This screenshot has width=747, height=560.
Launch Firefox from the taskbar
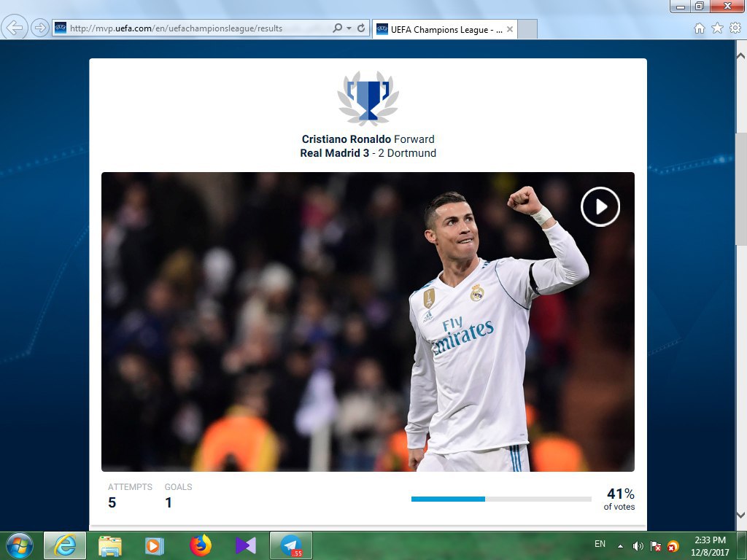[x=201, y=545]
